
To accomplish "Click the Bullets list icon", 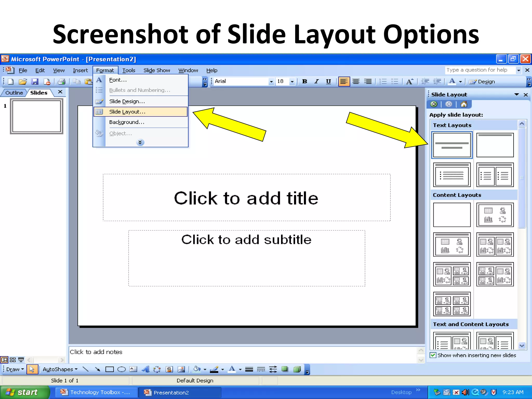I will coord(395,81).
